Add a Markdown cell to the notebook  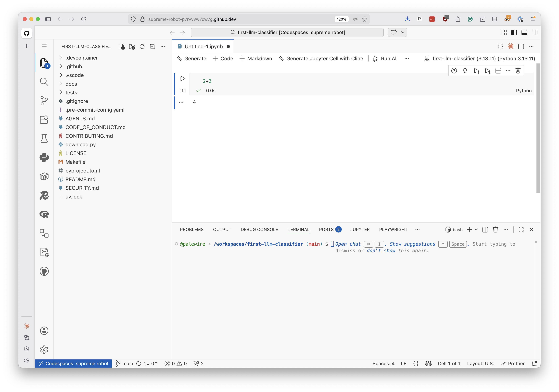[x=256, y=58]
